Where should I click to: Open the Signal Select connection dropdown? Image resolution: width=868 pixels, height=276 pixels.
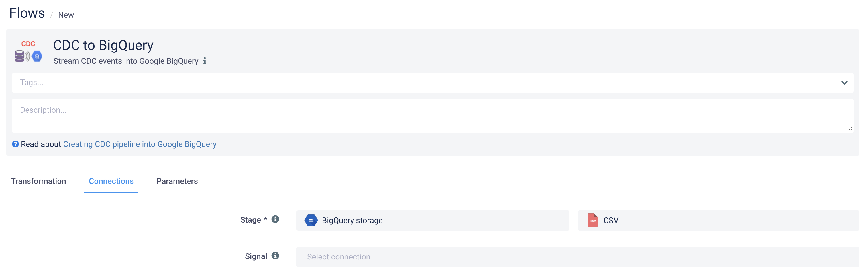click(x=578, y=257)
